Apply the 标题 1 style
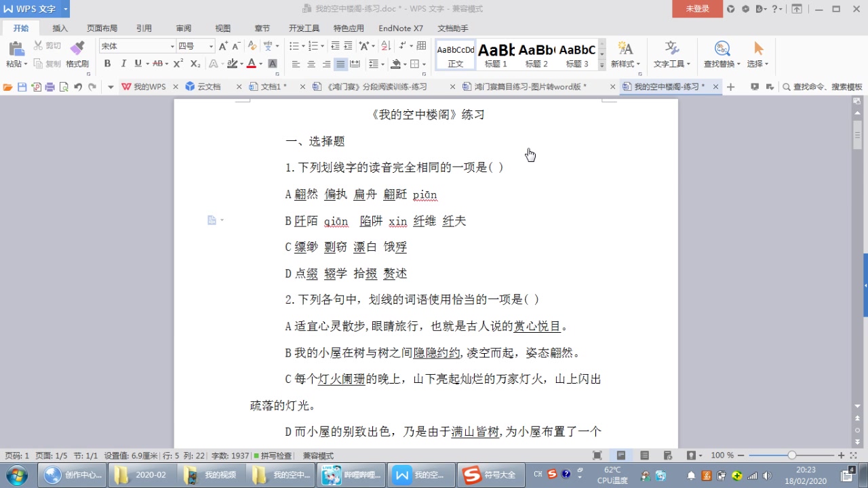Image resolution: width=868 pixels, height=488 pixels. click(496, 54)
